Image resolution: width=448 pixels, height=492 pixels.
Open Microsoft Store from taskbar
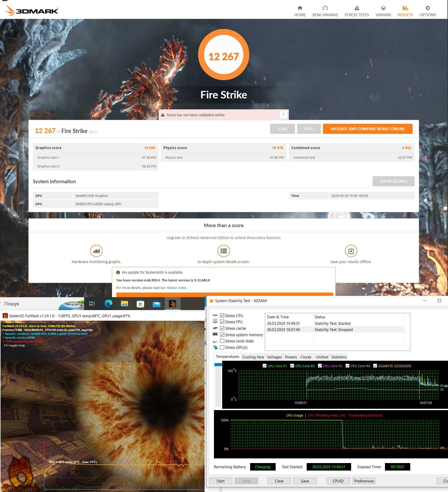(x=140, y=304)
